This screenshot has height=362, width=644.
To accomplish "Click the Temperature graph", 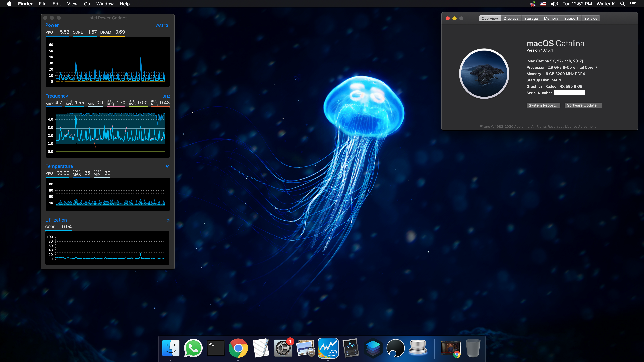I will 108,194.
